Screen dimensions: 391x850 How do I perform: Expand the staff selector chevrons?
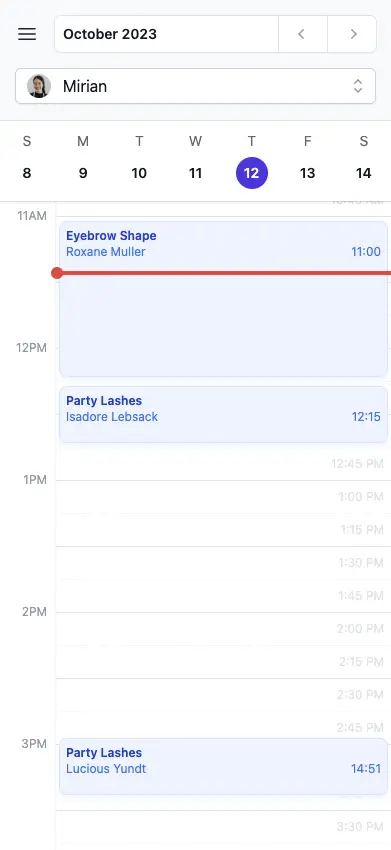click(x=358, y=86)
